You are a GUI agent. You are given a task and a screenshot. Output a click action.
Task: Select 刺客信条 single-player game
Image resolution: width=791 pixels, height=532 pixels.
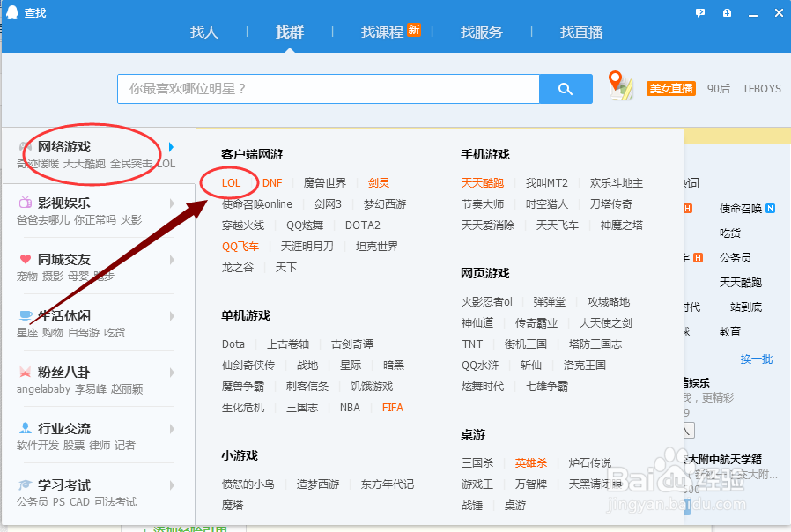pos(307,387)
